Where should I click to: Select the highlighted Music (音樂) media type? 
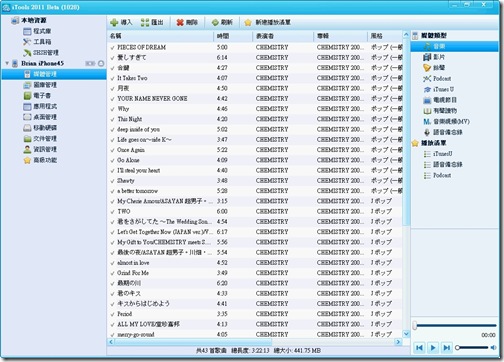pos(455,46)
